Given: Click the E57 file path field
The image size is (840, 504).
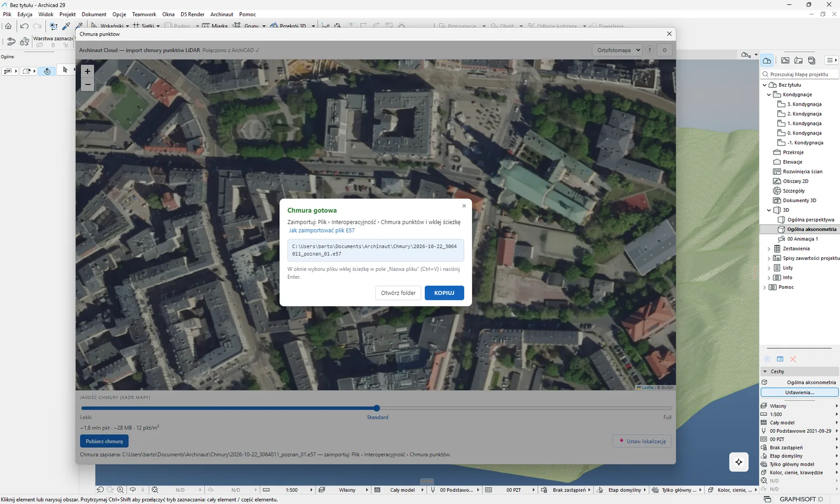Looking at the screenshot, I should pyautogui.click(x=375, y=250).
